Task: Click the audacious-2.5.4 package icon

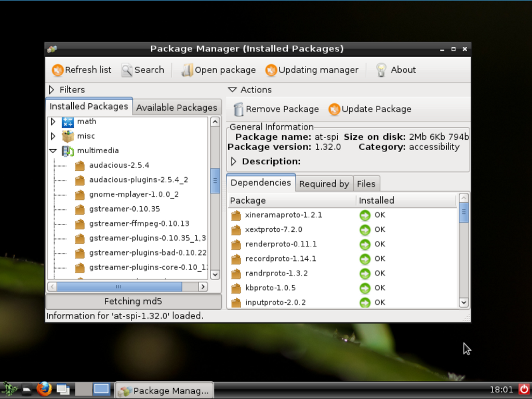Action: pos(79,166)
